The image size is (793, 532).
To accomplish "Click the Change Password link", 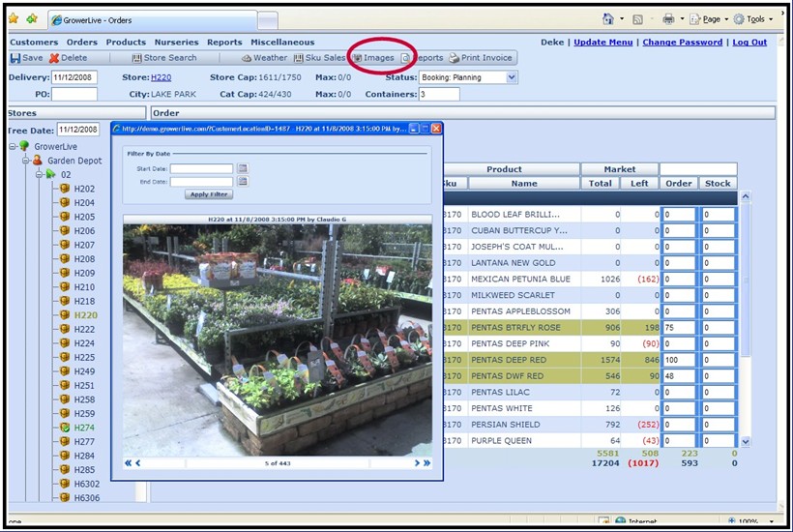I will point(682,43).
